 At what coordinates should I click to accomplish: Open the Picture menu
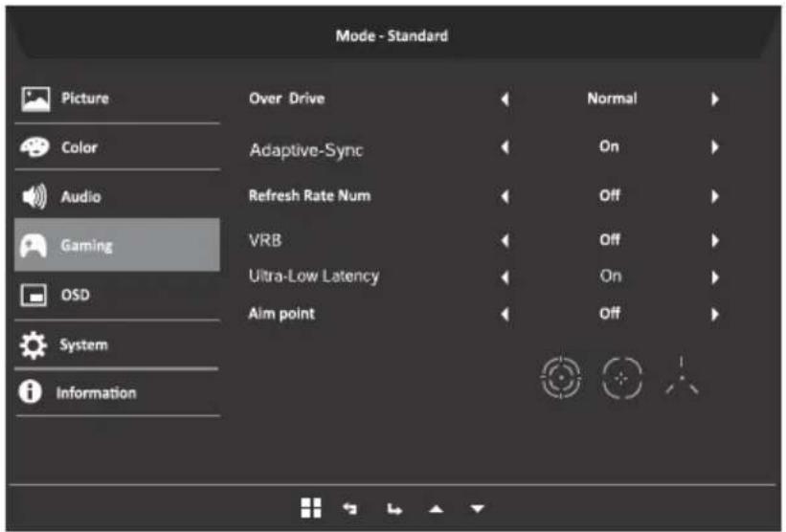coord(118,99)
